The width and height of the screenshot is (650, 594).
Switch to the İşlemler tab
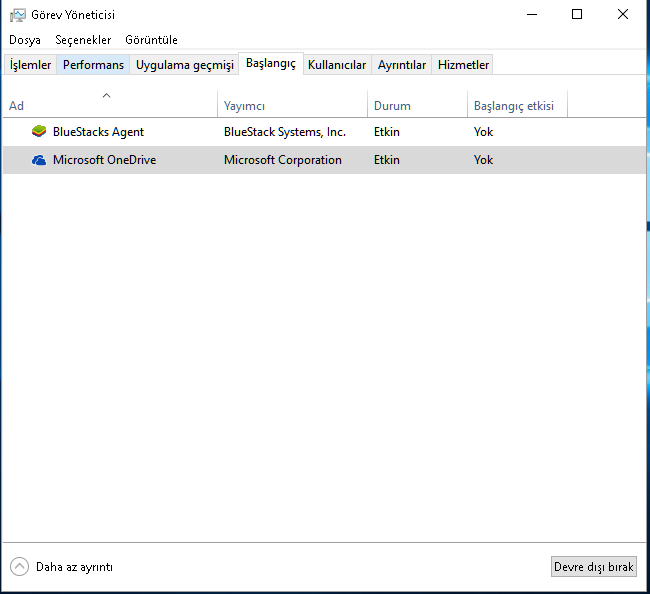(x=30, y=65)
